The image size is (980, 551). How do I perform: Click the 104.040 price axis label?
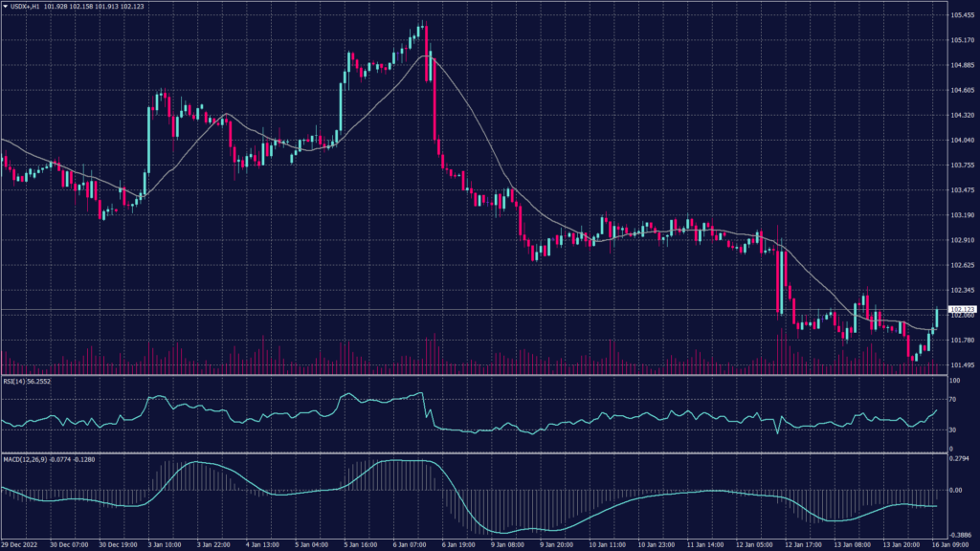point(962,141)
